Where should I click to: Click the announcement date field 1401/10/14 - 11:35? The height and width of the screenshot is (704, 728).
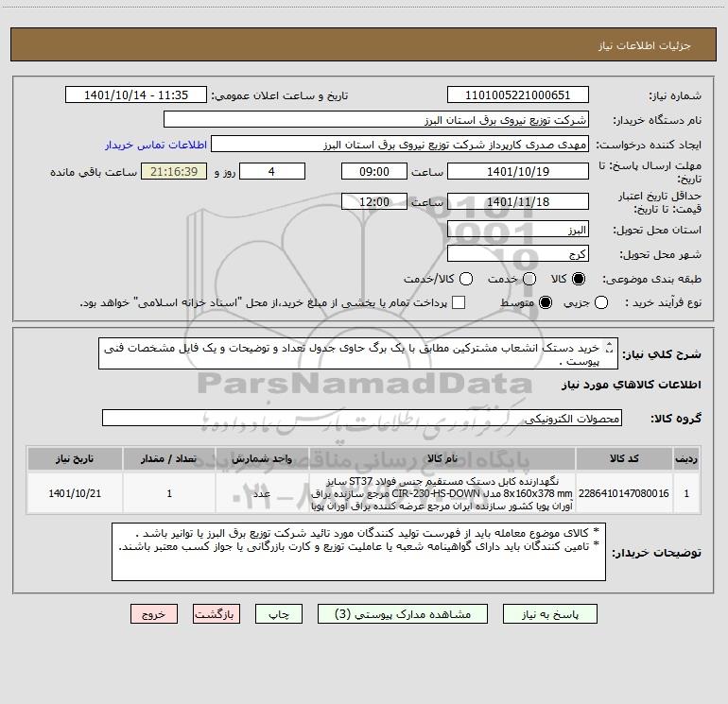pos(136,95)
